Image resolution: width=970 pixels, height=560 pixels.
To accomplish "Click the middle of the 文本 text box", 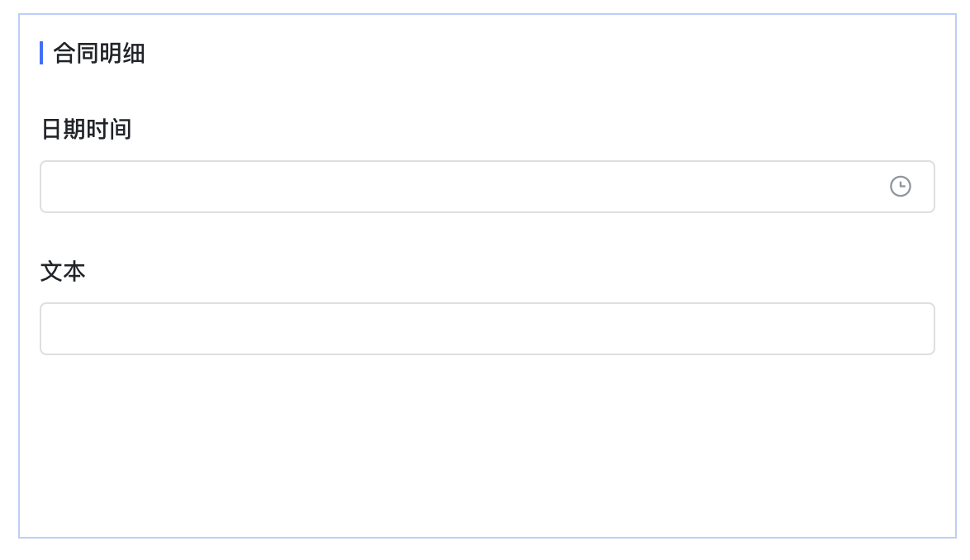I will [x=487, y=329].
